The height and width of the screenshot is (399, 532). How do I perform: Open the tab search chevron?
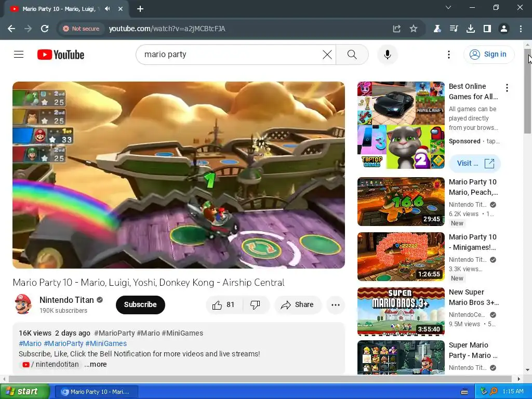pos(448,7)
